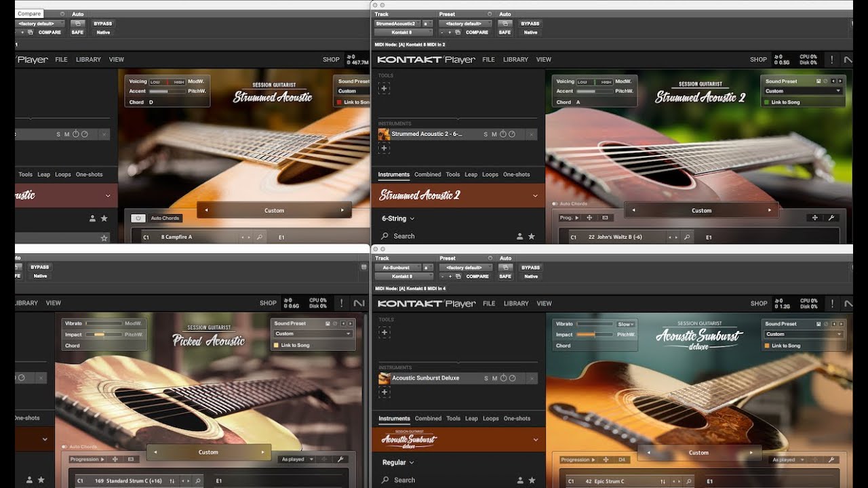Save the sound preset in Picked Acoustic
Viewport: 868px width, 488px height.
pyautogui.click(x=328, y=323)
